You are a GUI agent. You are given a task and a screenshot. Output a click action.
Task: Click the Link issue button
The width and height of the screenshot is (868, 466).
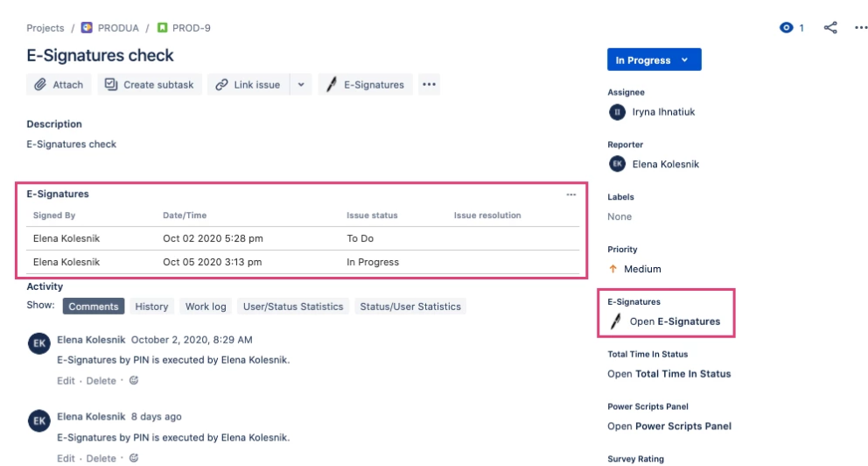(248, 85)
